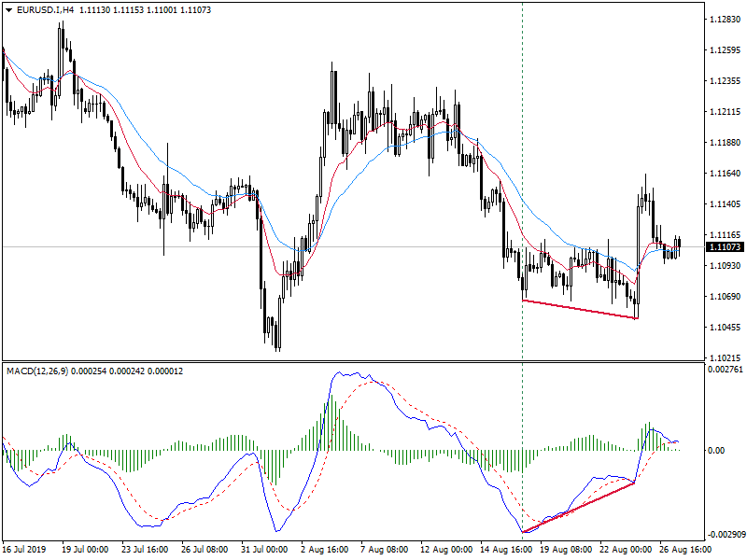
Task: Click the 1.11405 price scale value
Action: [x=726, y=204]
